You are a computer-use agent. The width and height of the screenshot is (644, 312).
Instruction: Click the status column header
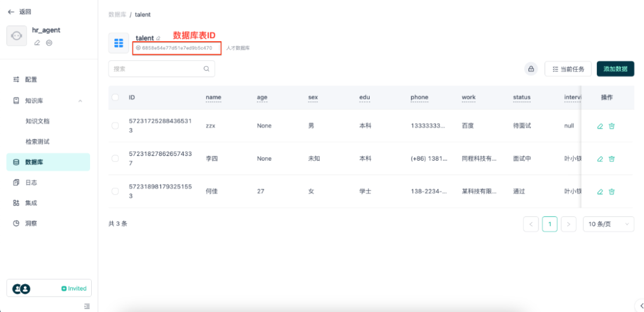pyautogui.click(x=522, y=98)
